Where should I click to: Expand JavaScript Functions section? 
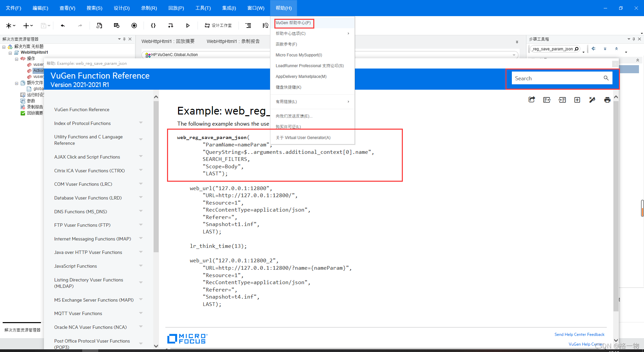141,265
